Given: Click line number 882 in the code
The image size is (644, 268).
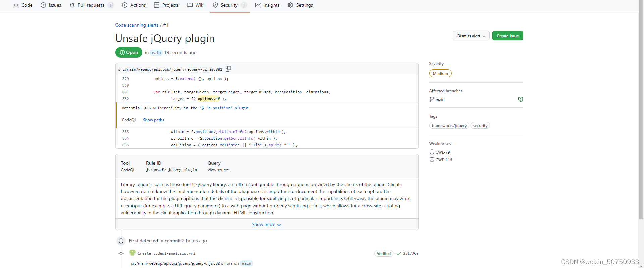Looking at the screenshot, I should pyautogui.click(x=125, y=99).
